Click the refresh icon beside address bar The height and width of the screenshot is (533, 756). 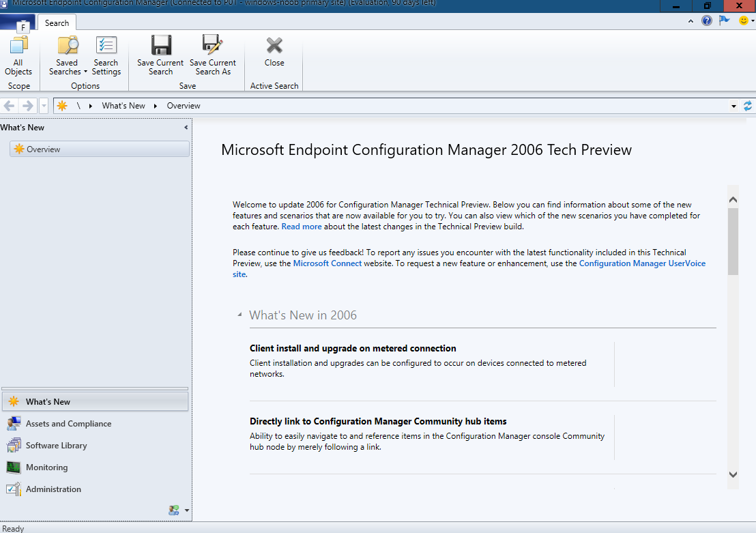[x=748, y=106]
